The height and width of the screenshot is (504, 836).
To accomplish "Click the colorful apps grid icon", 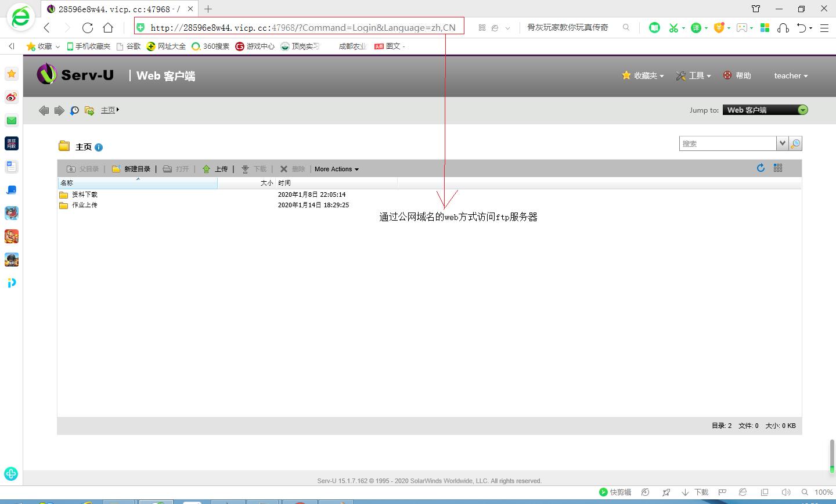I will tap(765, 27).
